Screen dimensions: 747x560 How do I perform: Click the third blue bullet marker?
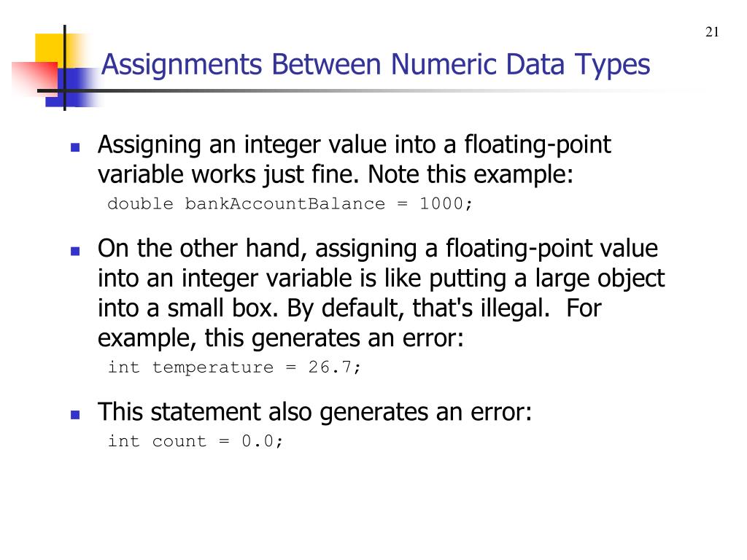[75, 414]
